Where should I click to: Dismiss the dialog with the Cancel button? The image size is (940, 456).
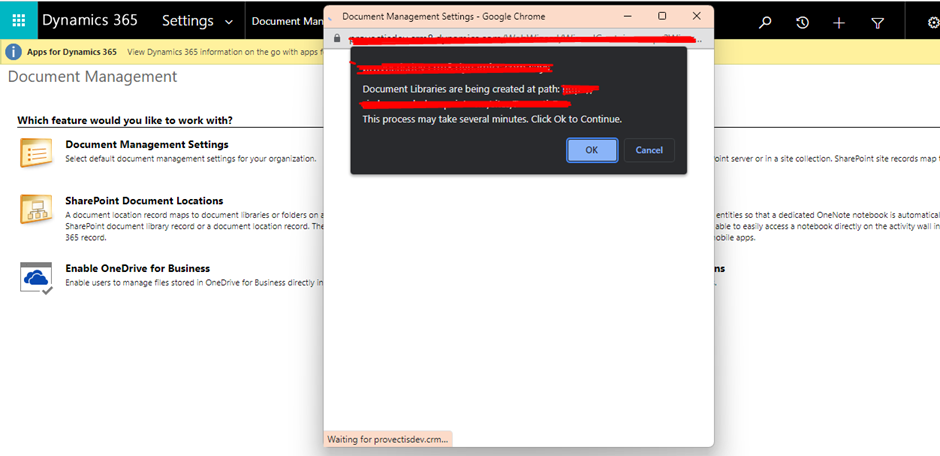pyautogui.click(x=649, y=150)
